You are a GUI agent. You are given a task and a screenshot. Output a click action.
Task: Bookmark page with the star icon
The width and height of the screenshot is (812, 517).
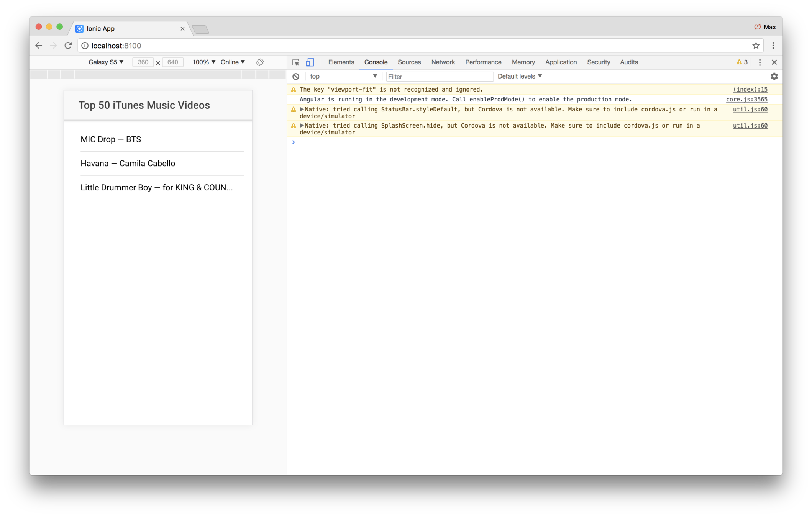(756, 46)
